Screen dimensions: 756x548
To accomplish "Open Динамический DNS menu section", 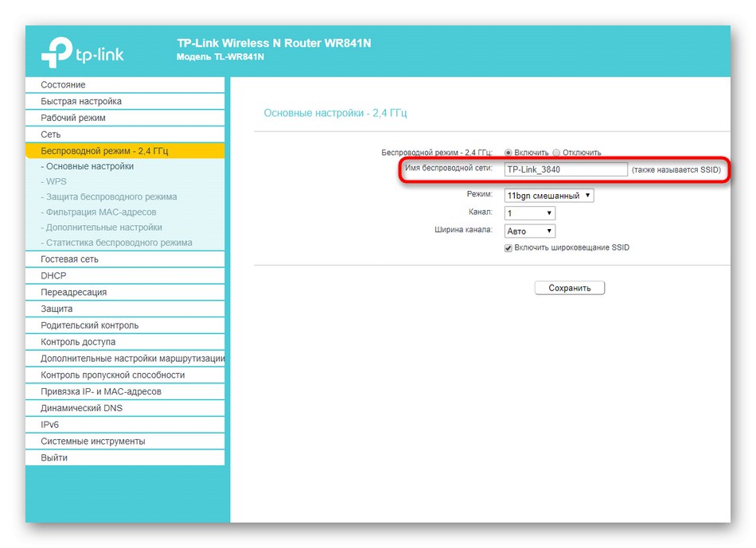I will click(x=125, y=408).
